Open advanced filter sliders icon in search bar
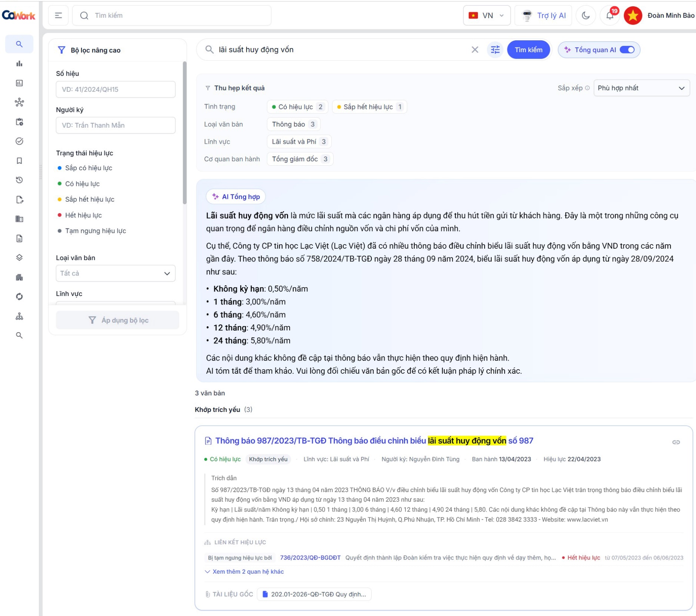The width and height of the screenshot is (696, 616). 495,50
